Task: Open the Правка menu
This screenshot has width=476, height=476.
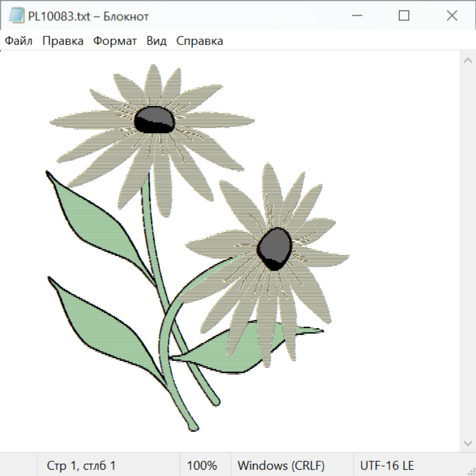Action: click(63, 41)
